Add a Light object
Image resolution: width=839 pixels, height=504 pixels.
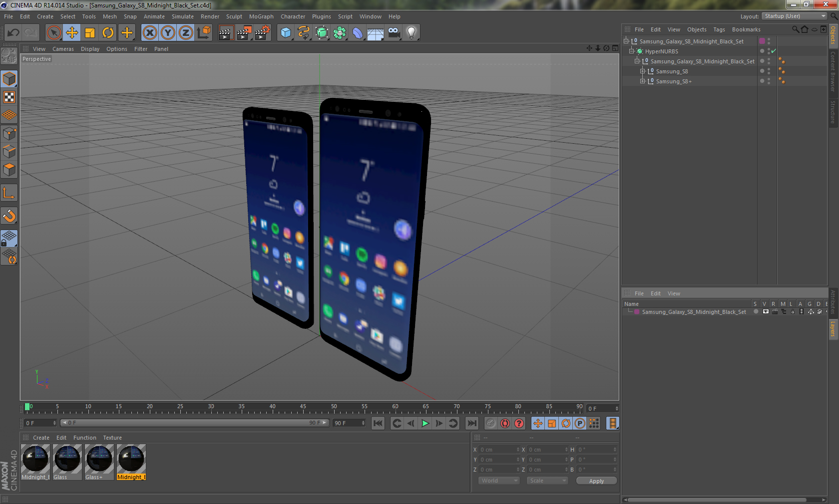pyautogui.click(x=412, y=33)
